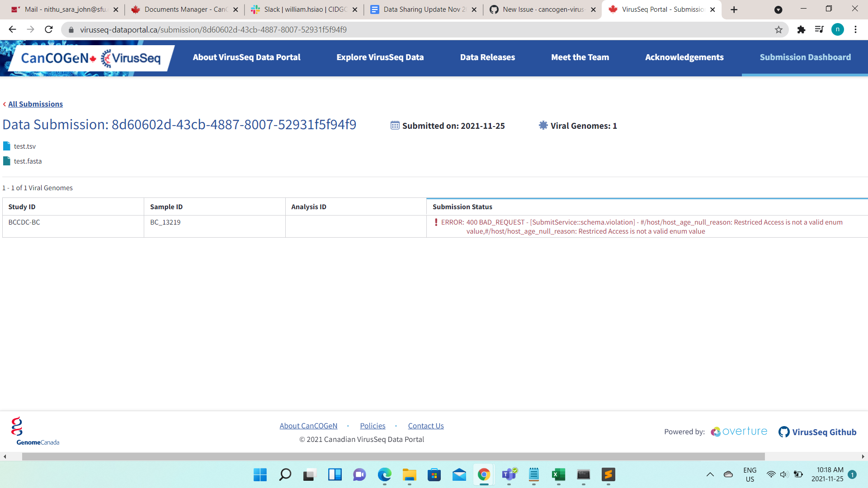Click the Overture logo in the footer
Viewport: 868px width, 488px height.
point(738,432)
